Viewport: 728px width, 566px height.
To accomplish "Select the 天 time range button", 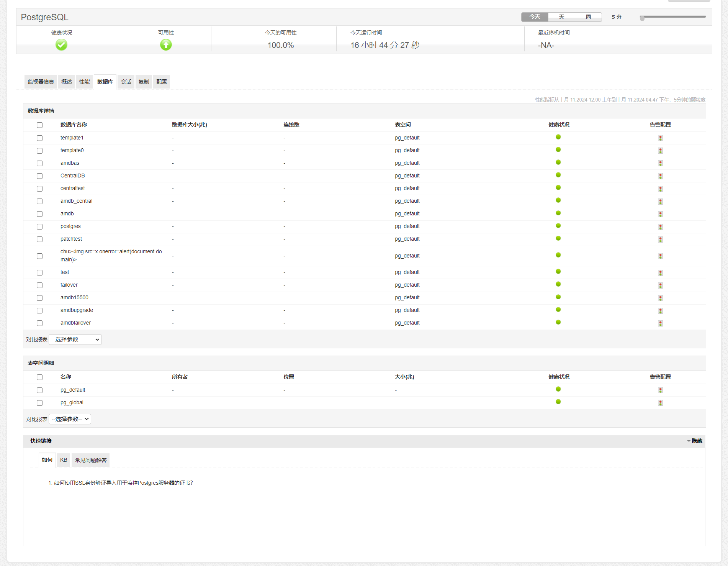I will (x=561, y=17).
